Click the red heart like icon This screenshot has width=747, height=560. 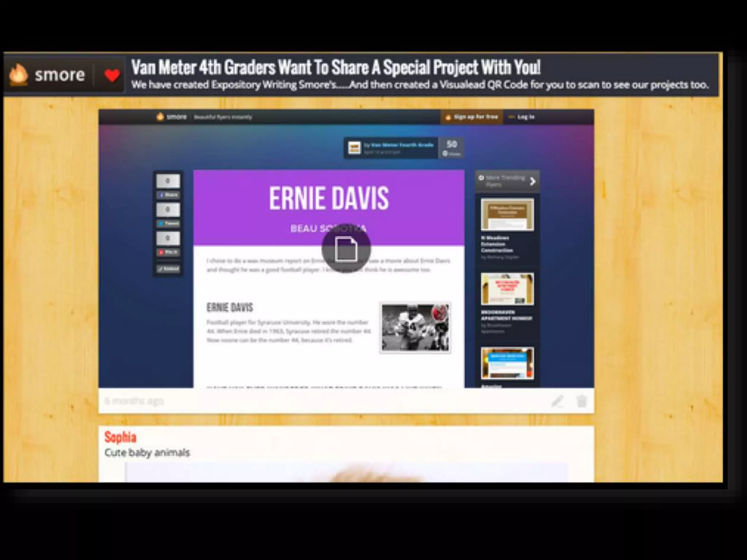[112, 75]
